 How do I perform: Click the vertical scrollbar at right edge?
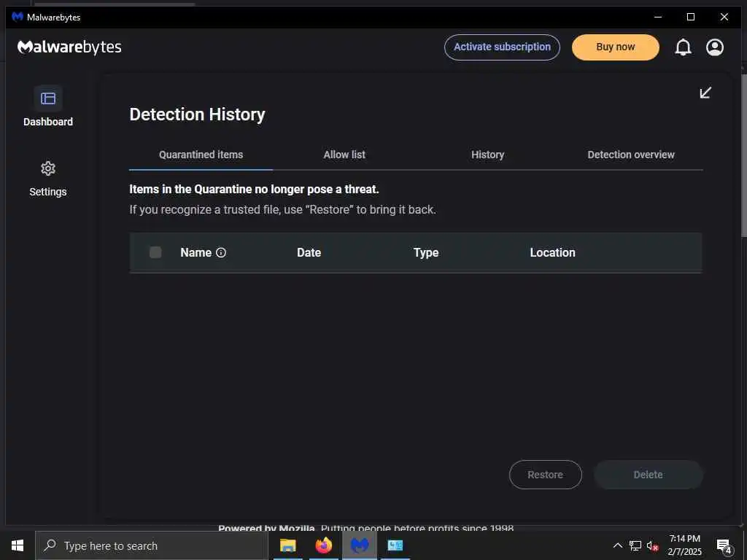[743, 155]
